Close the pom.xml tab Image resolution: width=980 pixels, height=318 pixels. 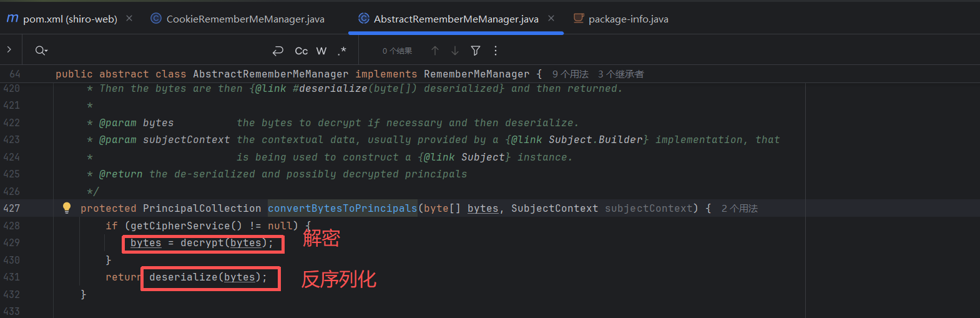pos(129,19)
